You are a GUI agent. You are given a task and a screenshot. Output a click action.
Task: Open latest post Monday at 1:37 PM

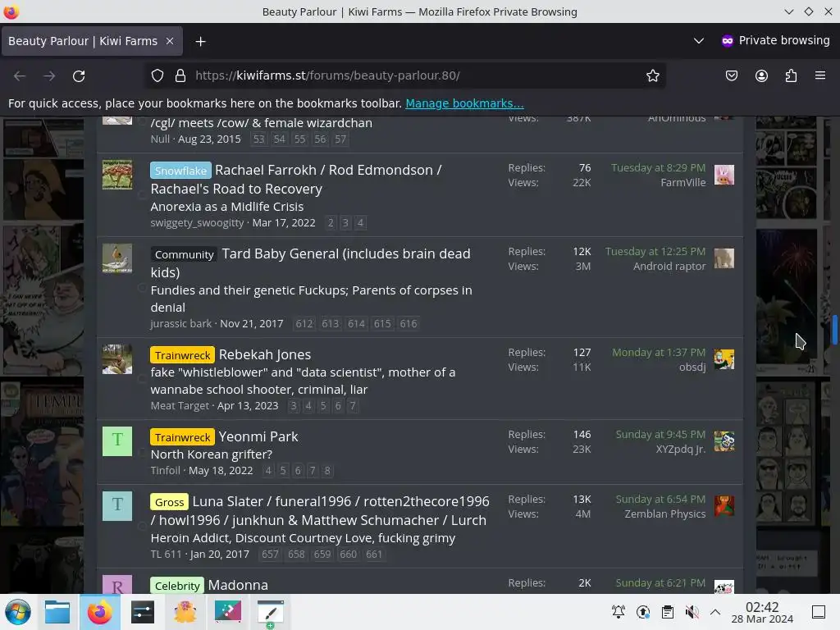659,353
